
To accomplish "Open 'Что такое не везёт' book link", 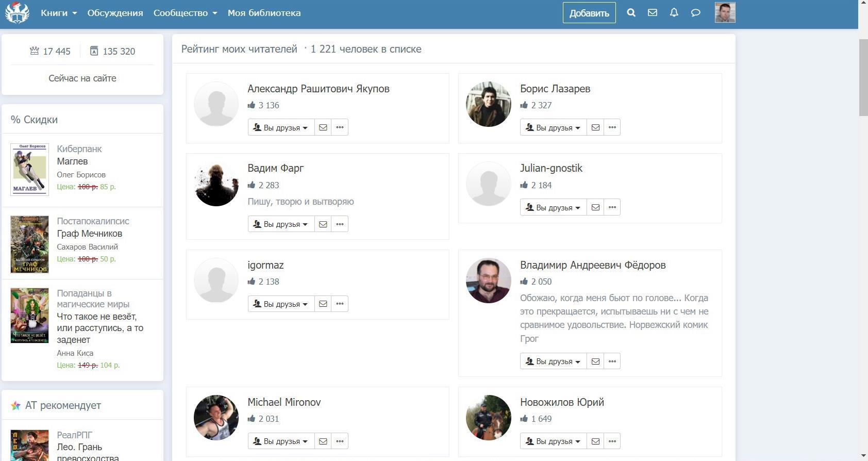I will [x=100, y=328].
